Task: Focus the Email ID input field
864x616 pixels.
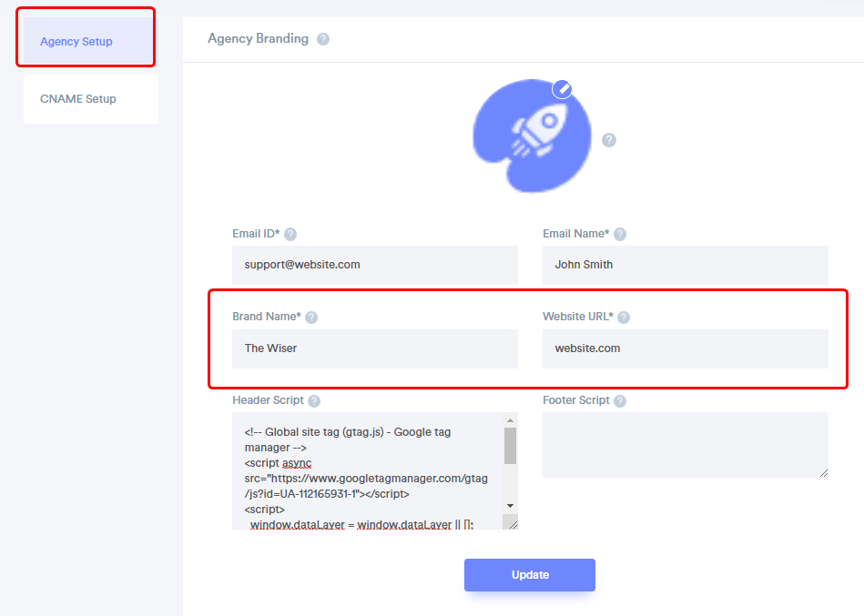Action: click(x=375, y=265)
